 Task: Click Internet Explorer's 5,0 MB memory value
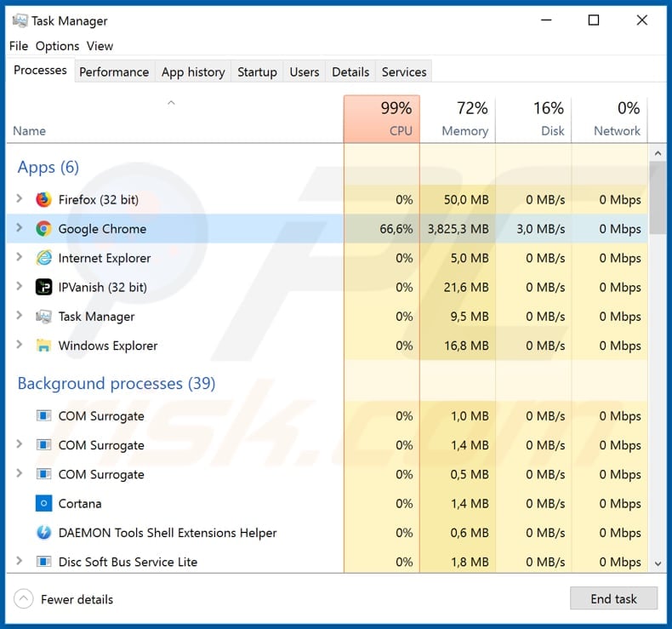(x=470, y=258)
